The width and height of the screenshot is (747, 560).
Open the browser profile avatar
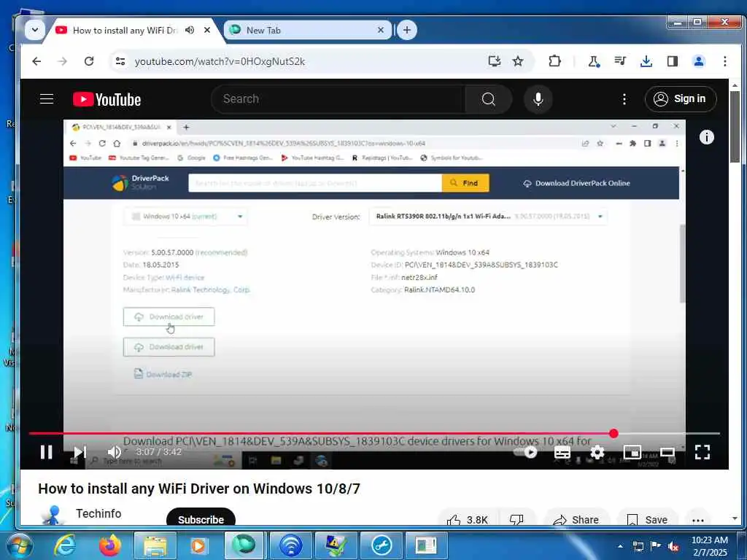click(x=699, y=61)
